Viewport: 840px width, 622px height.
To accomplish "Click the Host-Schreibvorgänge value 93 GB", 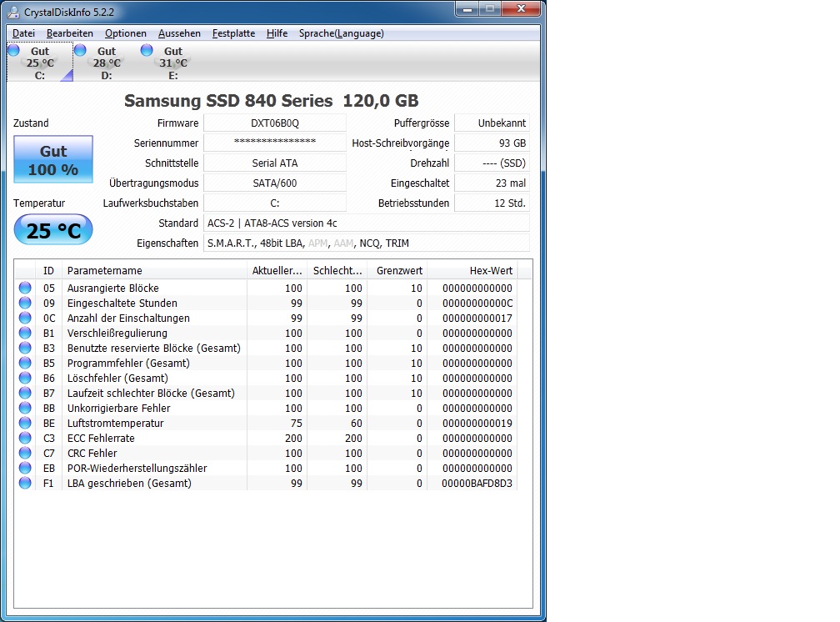I will click(x=492, y=143).
